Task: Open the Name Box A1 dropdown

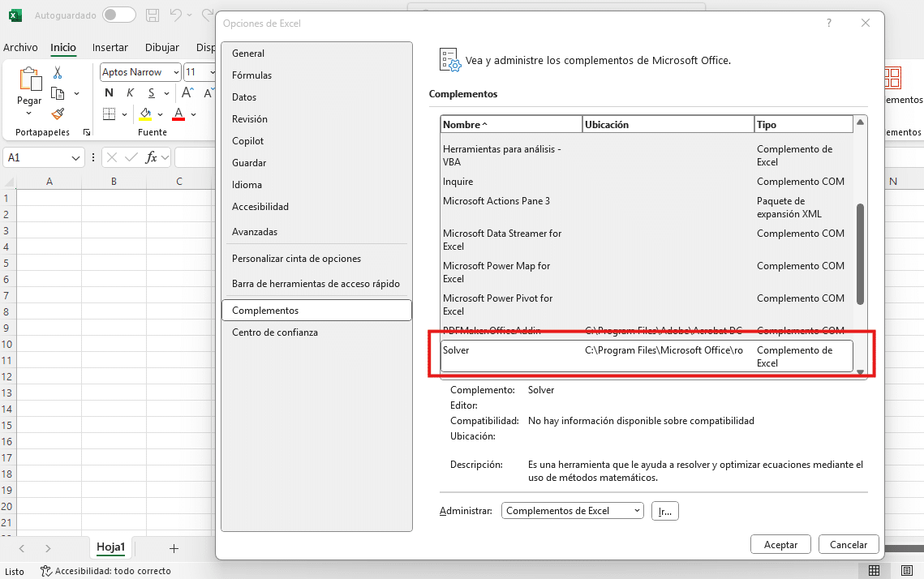Action: coord(75,158)
